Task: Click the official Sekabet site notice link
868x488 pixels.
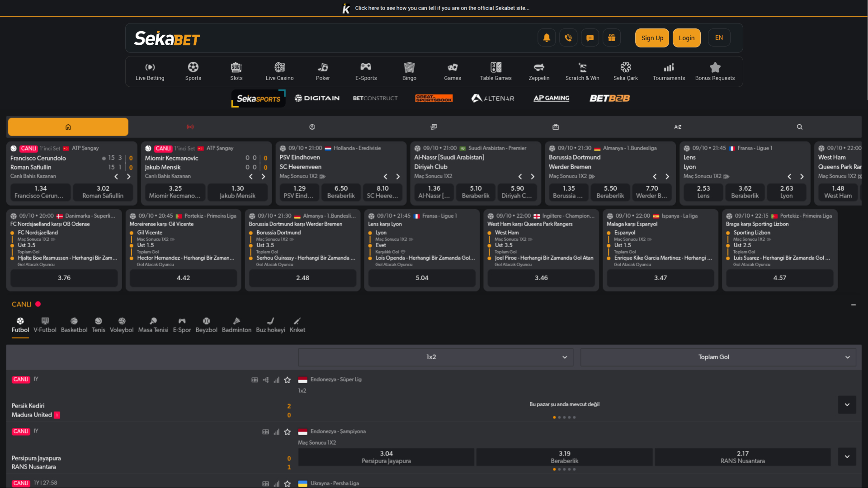Action: pos(442,8)
